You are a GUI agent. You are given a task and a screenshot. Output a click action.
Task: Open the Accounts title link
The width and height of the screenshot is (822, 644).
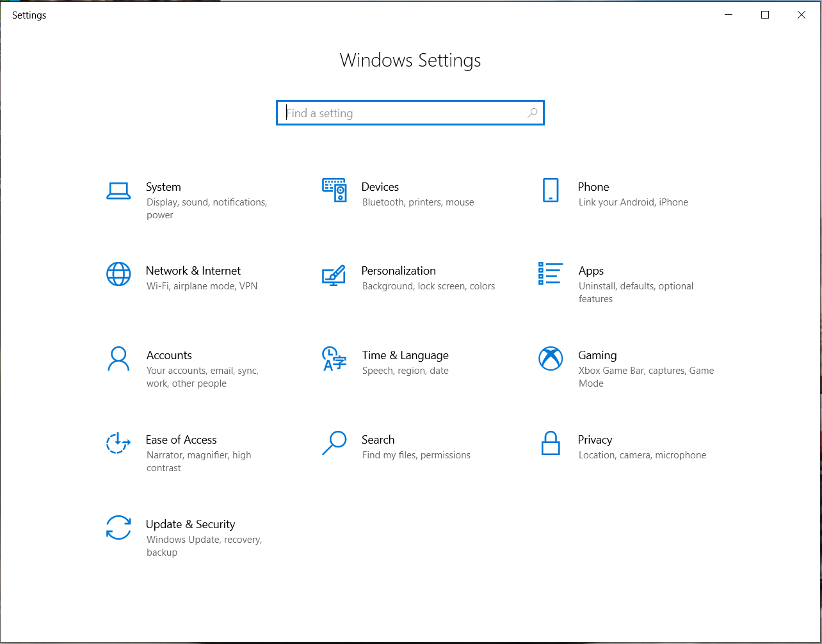pyautogui.click(x=169, y=355)
